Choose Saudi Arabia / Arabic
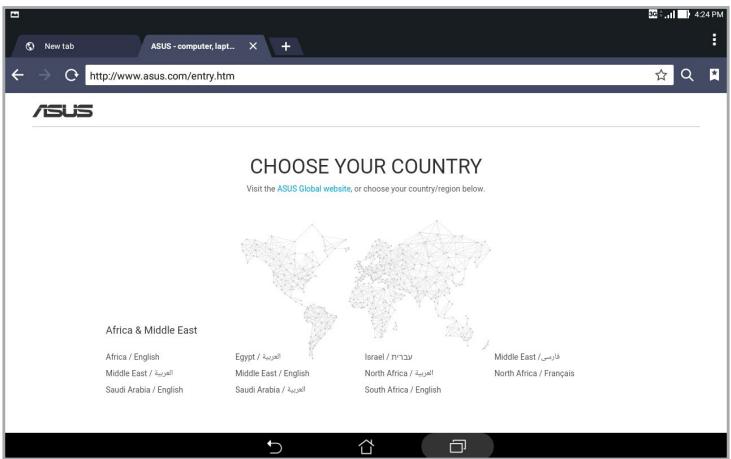This screenshot has height=459, width=731. pyautogui.click(x=270, y=390)
